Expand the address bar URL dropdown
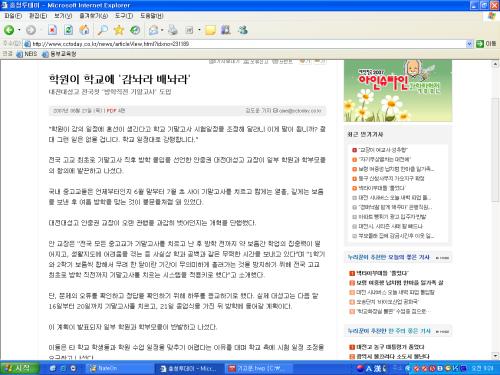Screen dimensions: 500x375 click(x=469, y=44)
